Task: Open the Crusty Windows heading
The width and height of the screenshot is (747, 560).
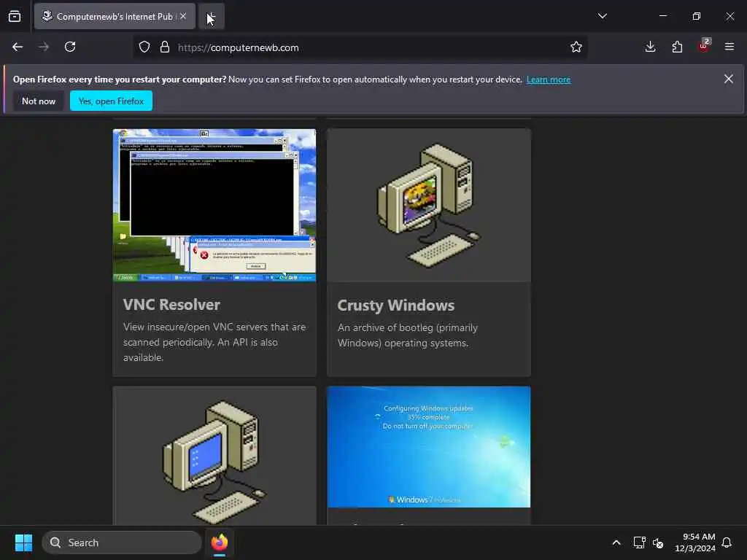Action: pos(396,306)
